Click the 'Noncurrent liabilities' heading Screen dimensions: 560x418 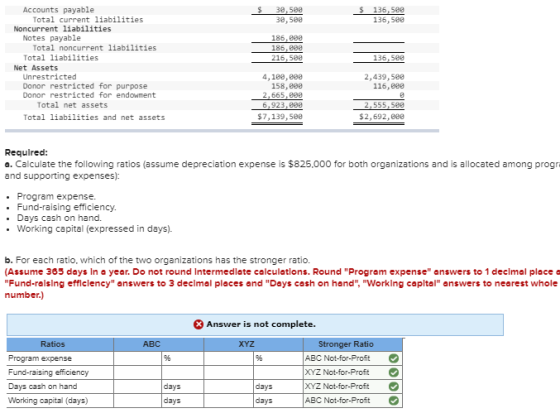(x=62, y=29)
